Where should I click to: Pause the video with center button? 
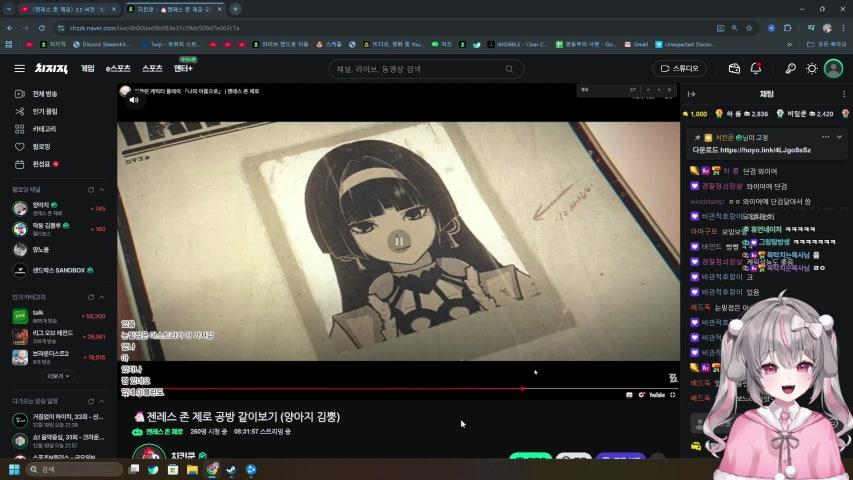(399, 241)
